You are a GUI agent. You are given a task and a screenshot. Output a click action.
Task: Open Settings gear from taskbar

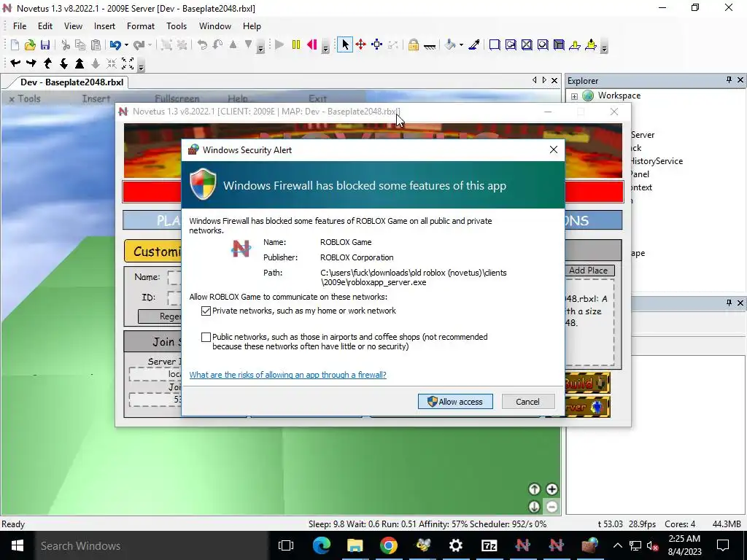tap(455, 545)
